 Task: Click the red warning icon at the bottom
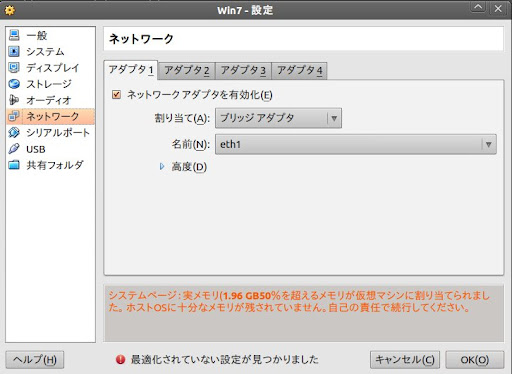click(120, 359)
